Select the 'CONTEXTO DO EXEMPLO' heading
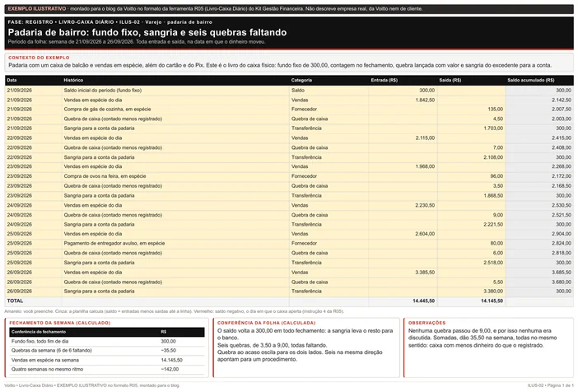 click(x=39, y=58)
